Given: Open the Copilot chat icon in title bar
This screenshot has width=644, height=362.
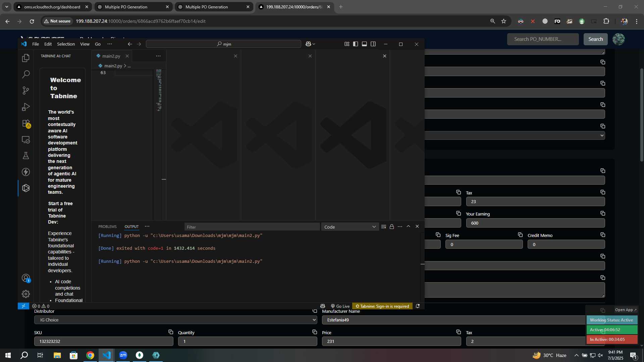Looking at the screenshot, I should click(308, 44).
